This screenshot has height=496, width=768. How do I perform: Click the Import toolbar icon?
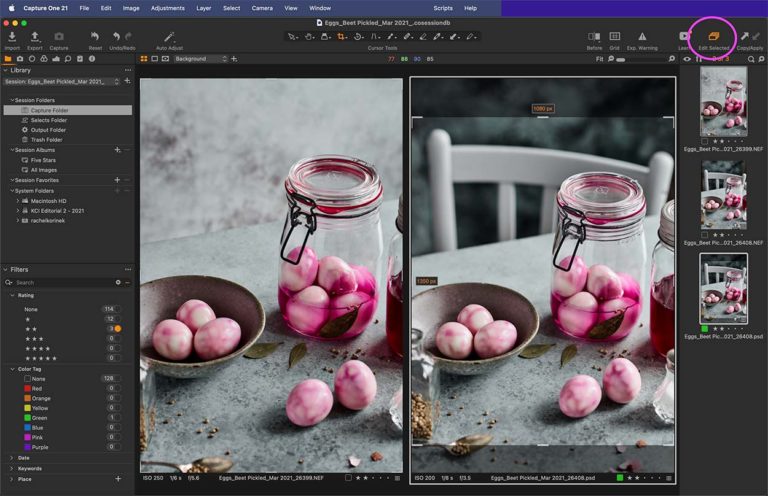coord(12,37)
